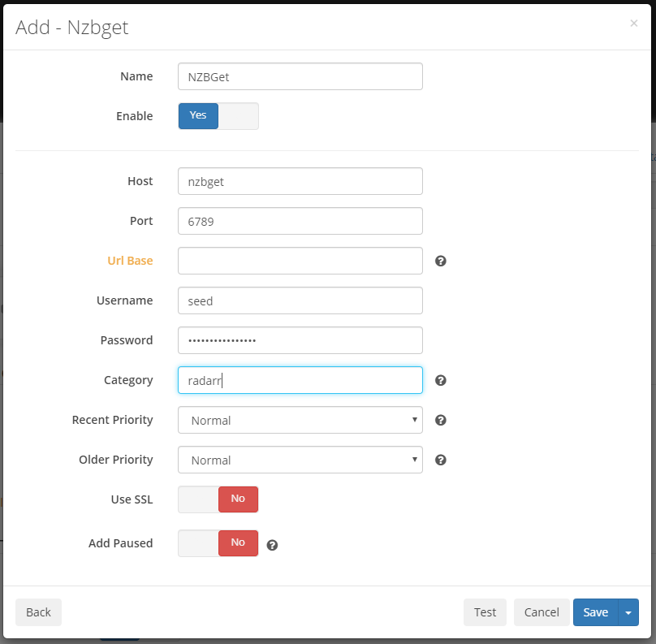The height and width of the screenshot is (644, 656).
Task: Save the NZBGet download client
Action: coord(595,612)
